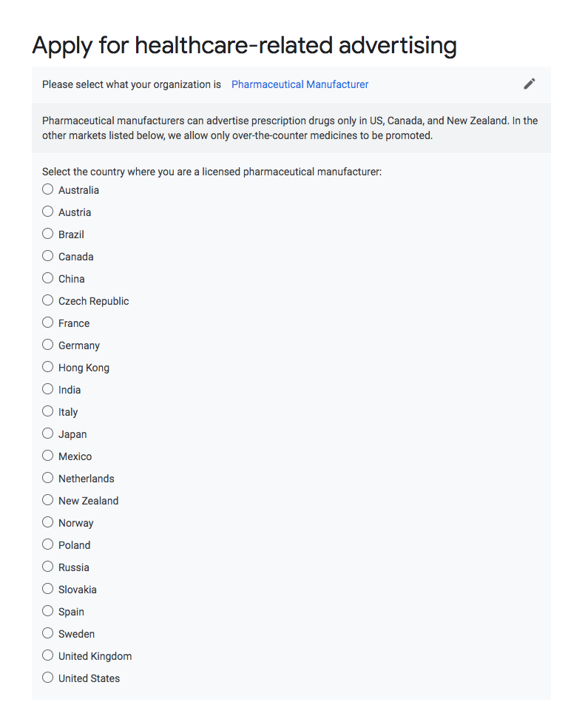This screenshot has height=722, width=588.
Task: Select the United Kingdom radio button
Action: [48, 655]
